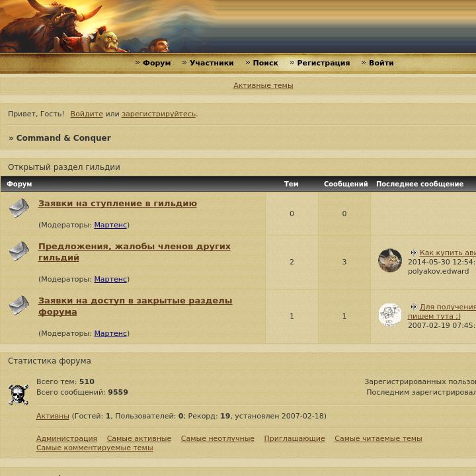Open the Регистрация menu item
Viewport: 476px width, 476px height.
pyautogui.click(x=323, y=63)
